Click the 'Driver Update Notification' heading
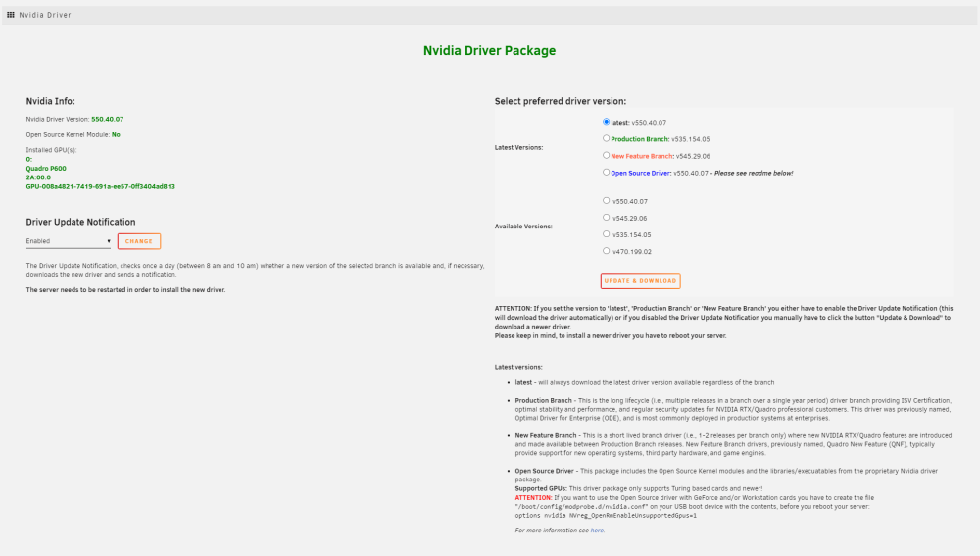 (80, 222)
